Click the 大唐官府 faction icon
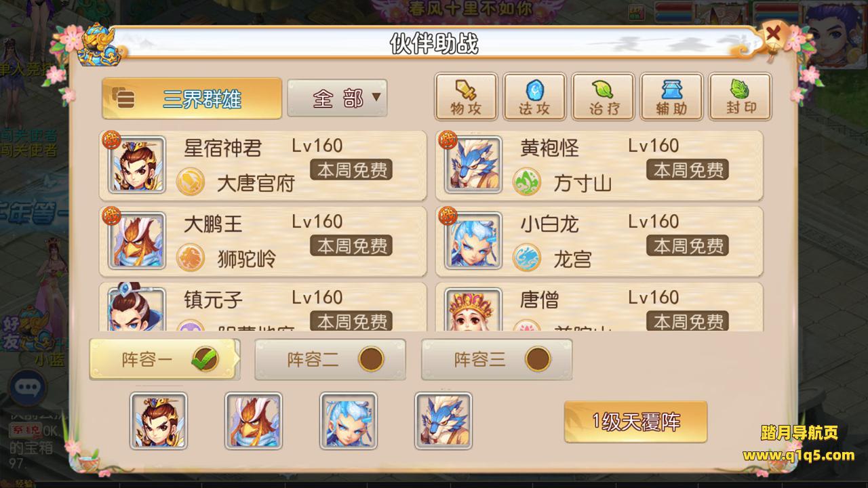The height and width of the screenshot is (488, 868). [x=191, y=182]
